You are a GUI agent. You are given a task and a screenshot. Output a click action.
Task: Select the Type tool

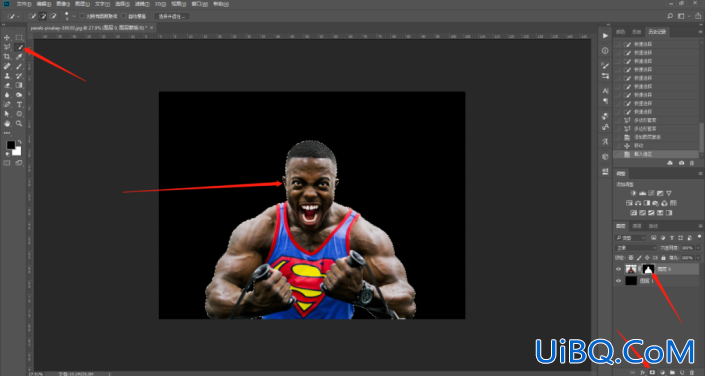[19, 104]
